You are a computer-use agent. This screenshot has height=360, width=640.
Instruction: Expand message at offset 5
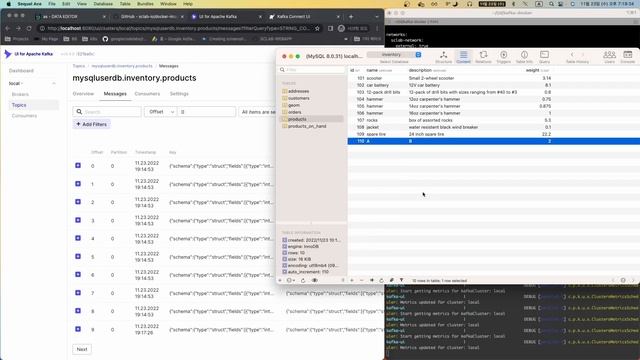coord(78,256)
